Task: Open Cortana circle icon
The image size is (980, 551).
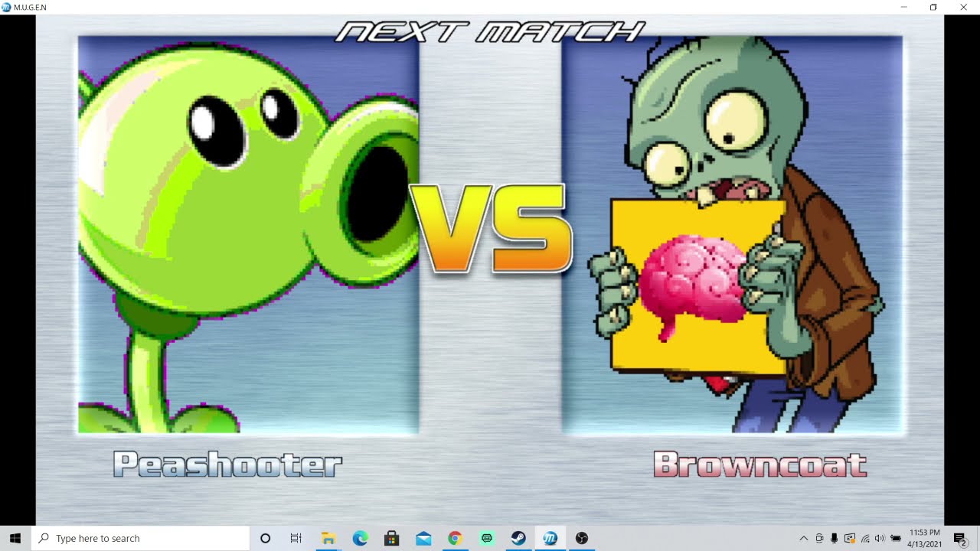Action: [x=265, y=538]
